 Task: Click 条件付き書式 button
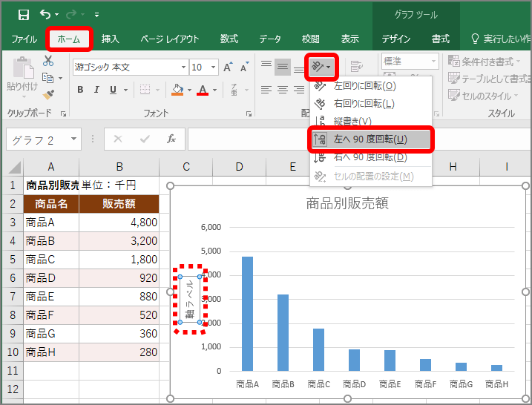click(485, 62)
